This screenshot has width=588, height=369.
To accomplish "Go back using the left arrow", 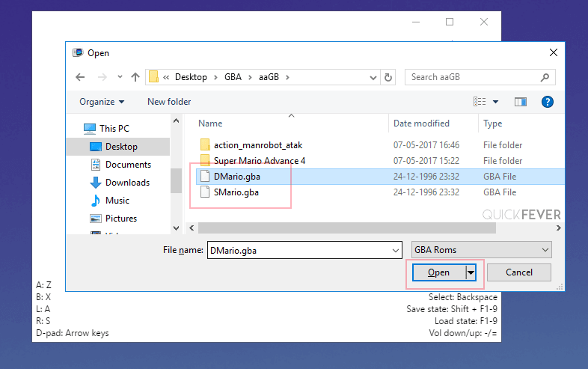I will 80,77.
